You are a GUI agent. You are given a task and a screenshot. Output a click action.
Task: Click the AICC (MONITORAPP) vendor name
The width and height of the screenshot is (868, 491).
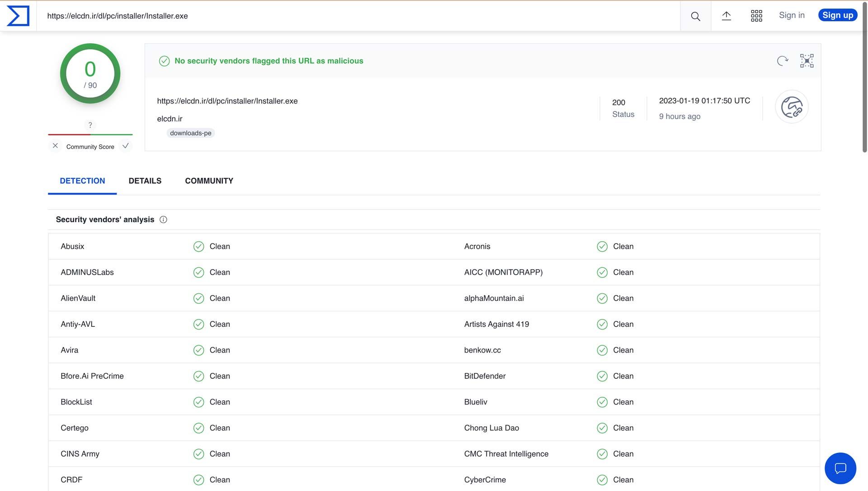pos(503,272)
